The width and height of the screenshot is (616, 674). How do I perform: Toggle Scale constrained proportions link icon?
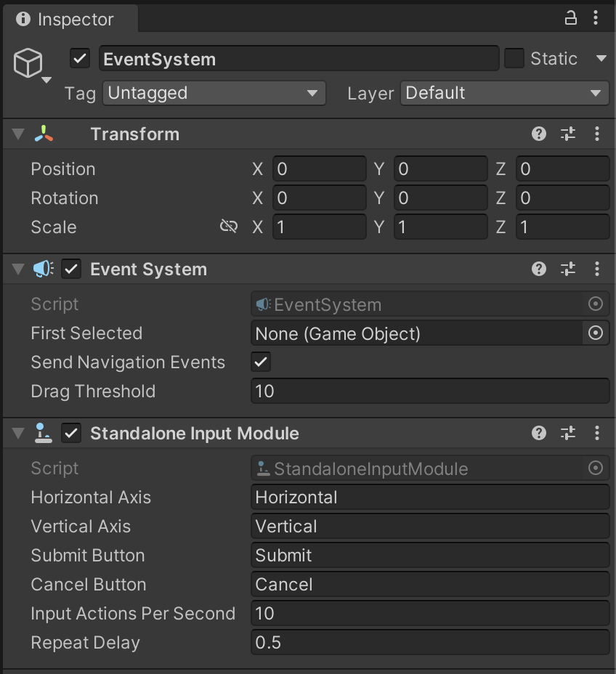229,227
